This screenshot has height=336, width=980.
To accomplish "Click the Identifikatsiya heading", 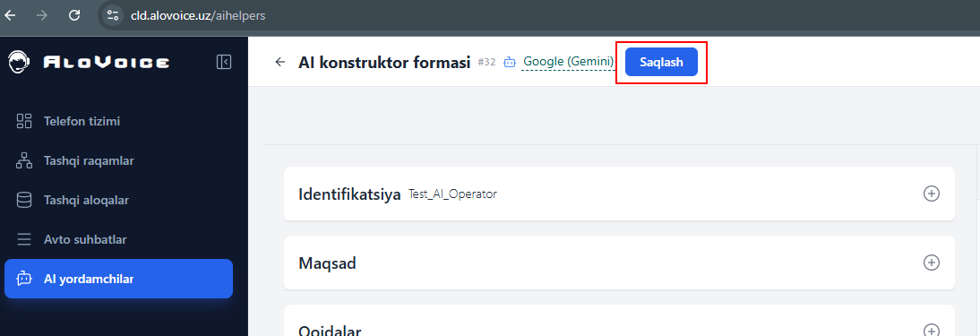I will [349, 194].
